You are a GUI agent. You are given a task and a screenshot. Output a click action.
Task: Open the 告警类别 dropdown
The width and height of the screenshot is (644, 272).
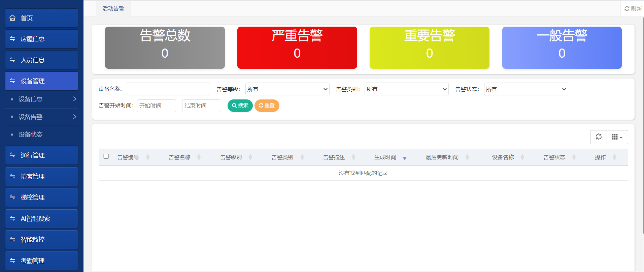[407, 89]
